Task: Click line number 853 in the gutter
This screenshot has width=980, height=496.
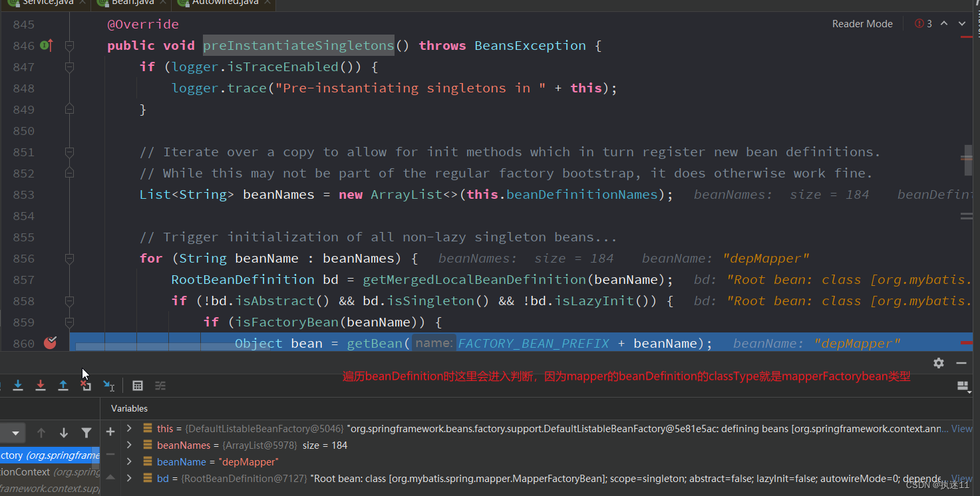Action: [24, 194]
